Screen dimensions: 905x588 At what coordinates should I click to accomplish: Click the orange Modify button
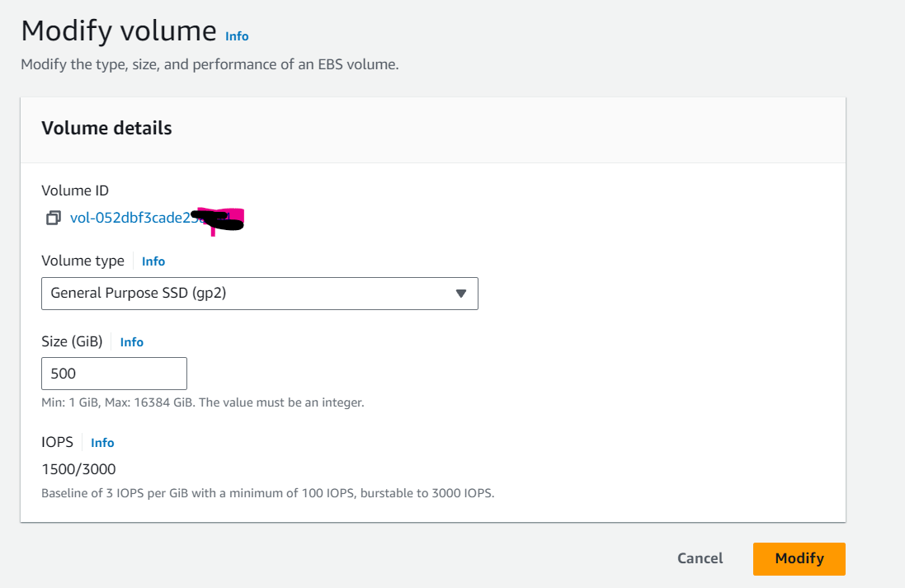(x=799, y=558)
